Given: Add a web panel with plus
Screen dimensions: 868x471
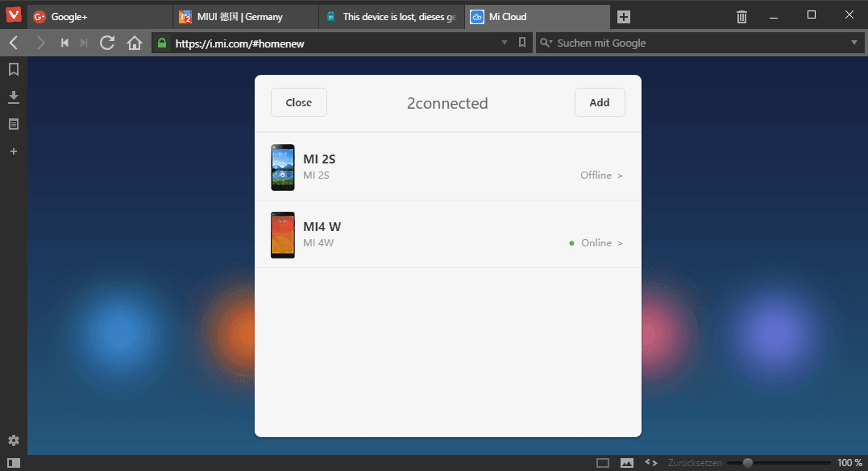Looking at the screenshot, I should click(x=14, y=151).
